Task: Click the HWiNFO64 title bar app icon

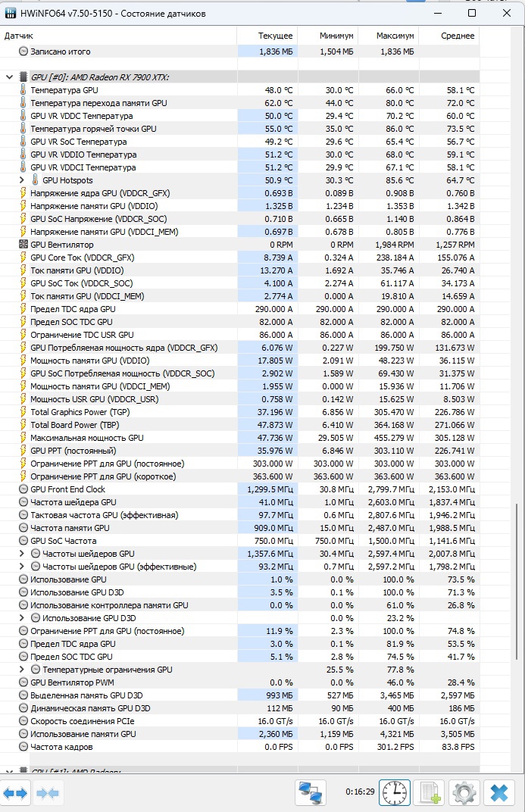Action: pos(11,13)
